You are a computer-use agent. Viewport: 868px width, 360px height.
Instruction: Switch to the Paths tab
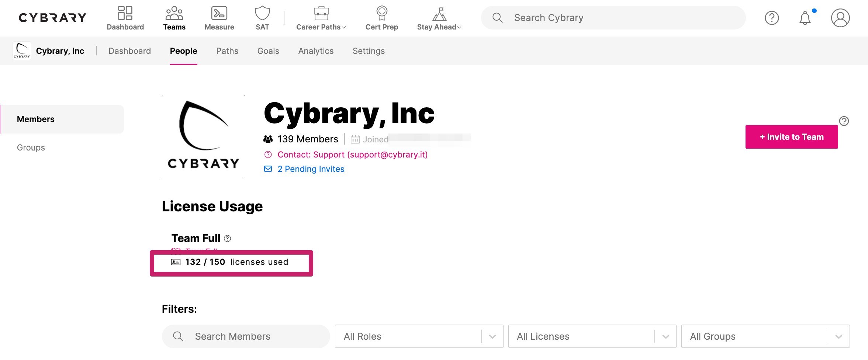click(x=227, y=51)
